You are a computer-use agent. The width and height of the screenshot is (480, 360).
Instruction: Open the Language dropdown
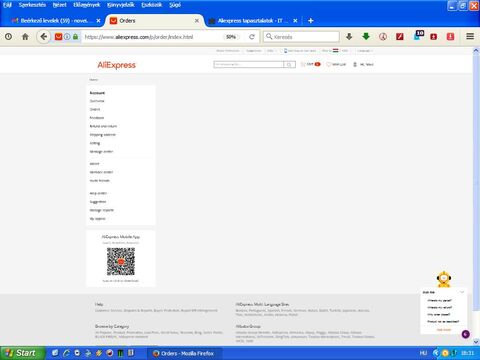point(364,51)
